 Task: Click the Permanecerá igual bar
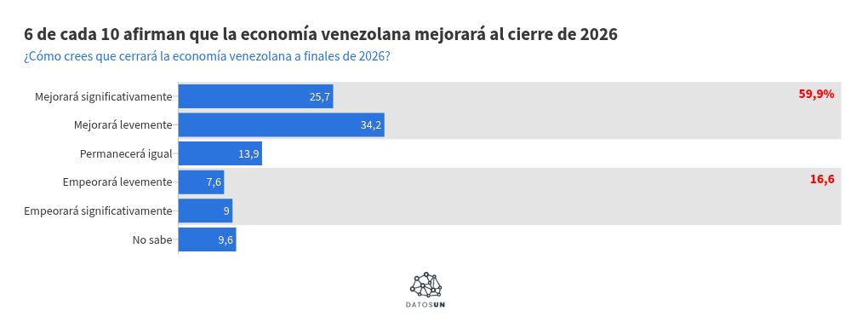(220, 153)
